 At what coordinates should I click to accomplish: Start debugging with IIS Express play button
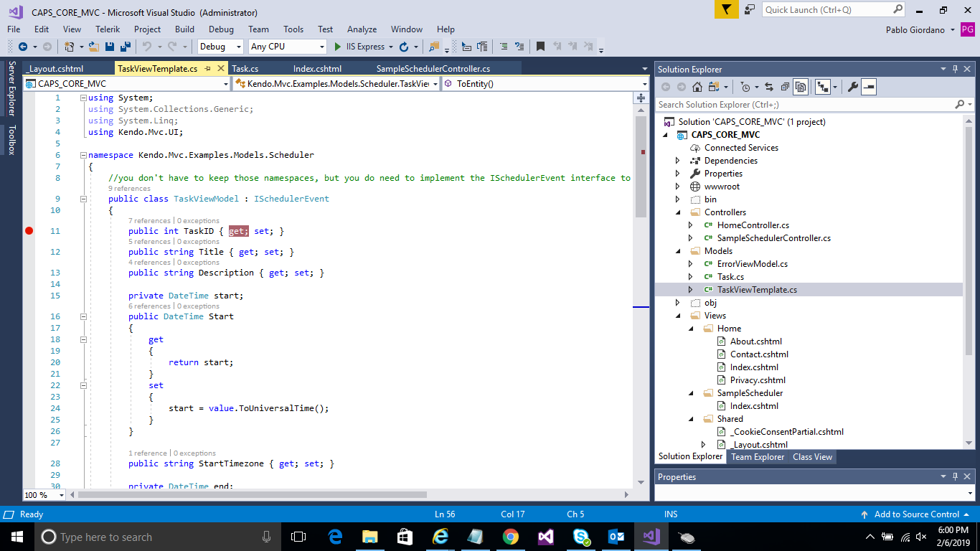point(339,47)
